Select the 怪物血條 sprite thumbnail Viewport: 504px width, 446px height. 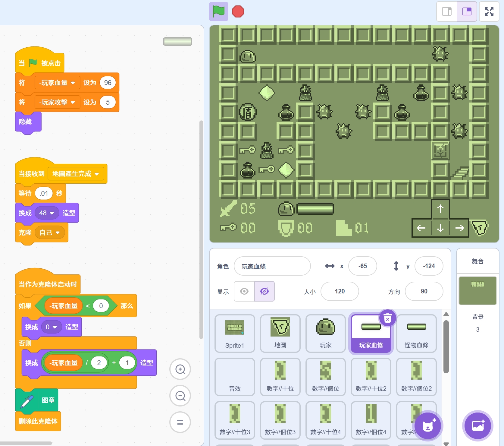point(416,333)
